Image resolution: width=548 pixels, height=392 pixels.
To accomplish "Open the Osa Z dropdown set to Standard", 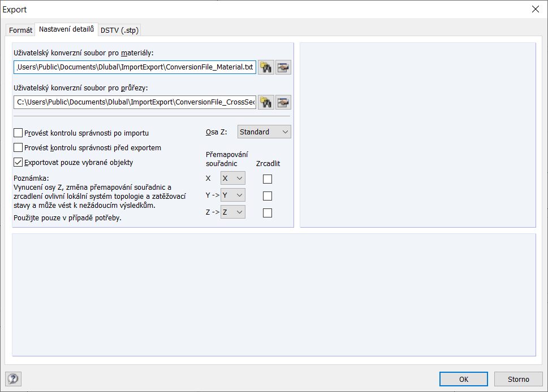I will [x=264, y=132].
